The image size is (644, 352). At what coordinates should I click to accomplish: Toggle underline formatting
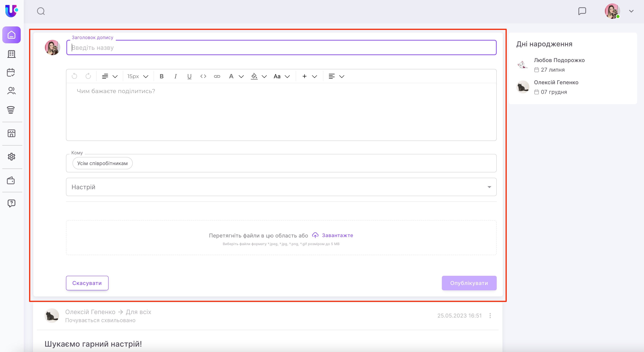pyautogui.click(x=189, y=76)
